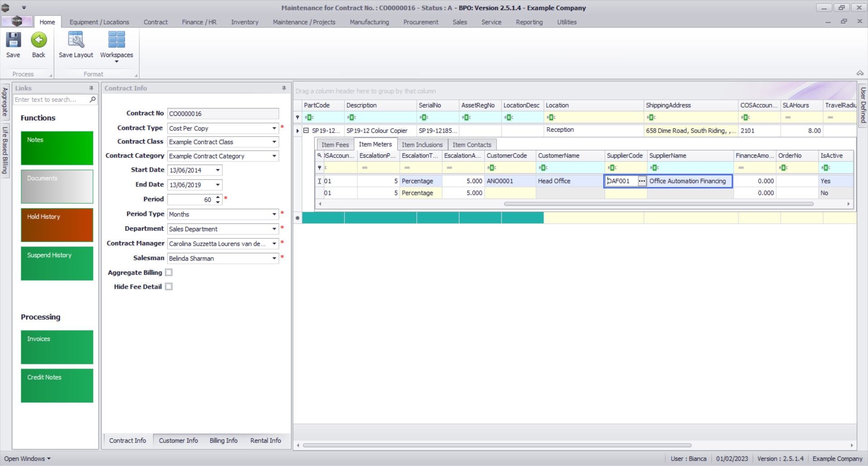Open the Start Date calendar dropdown
Viewport: 868px width, 466px height.
click(218, 170)
